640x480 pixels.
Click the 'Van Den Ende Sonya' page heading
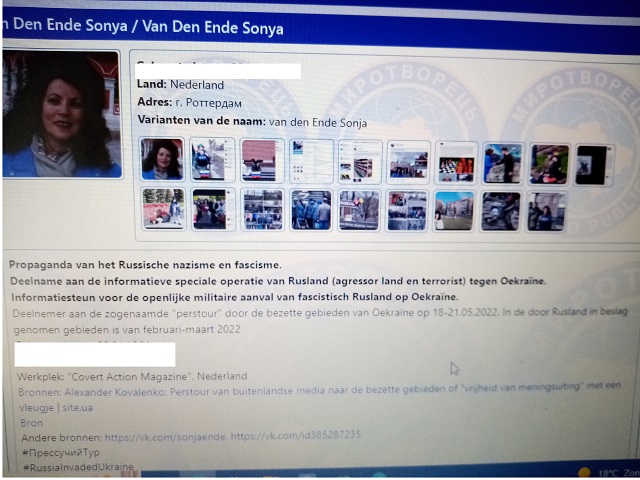140,27
